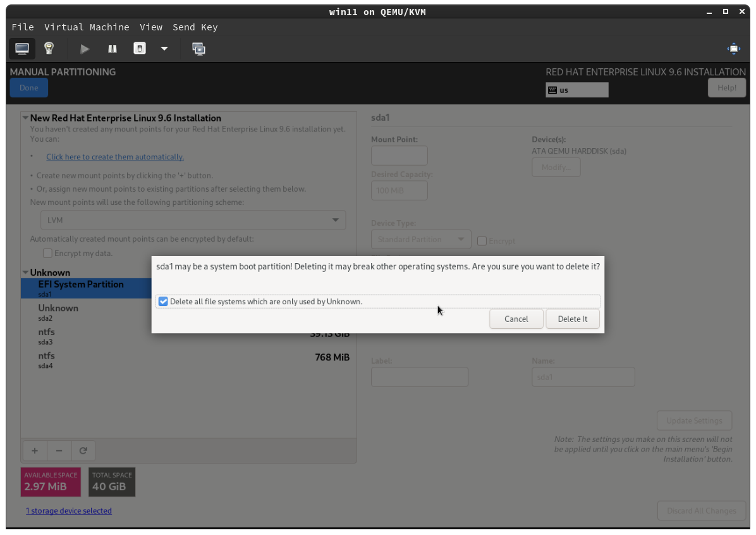Maximize the win11 QEMU/KVM window

[725, 11]
